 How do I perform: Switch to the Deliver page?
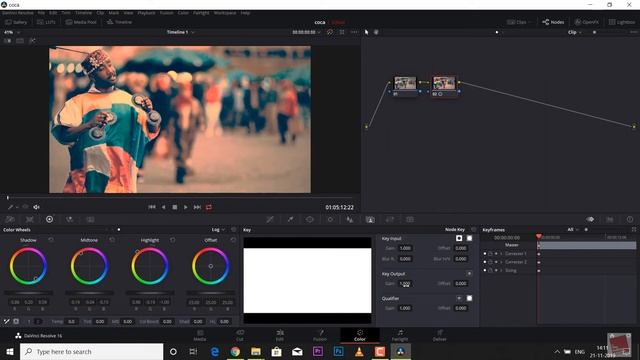point(439,335)
